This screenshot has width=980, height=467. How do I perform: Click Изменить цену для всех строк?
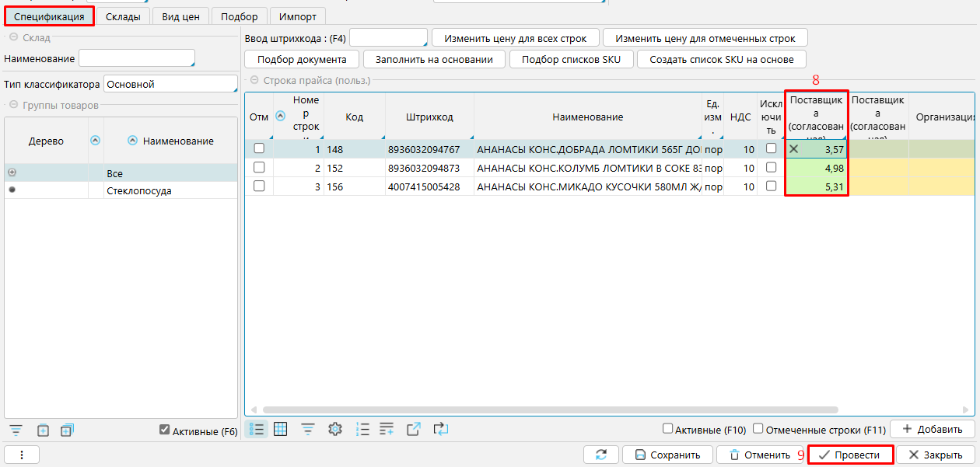click(515, 37)
